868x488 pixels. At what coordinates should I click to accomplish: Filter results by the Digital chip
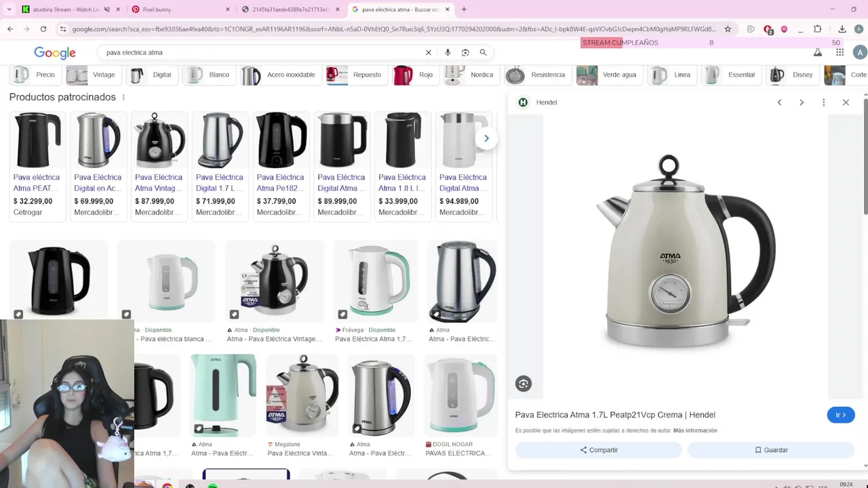click(152, 75)
